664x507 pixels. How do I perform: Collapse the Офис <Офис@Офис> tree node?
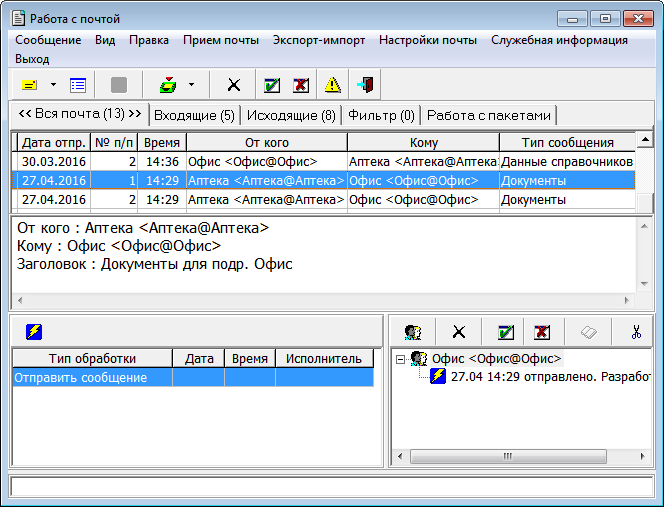click(400, 358)
